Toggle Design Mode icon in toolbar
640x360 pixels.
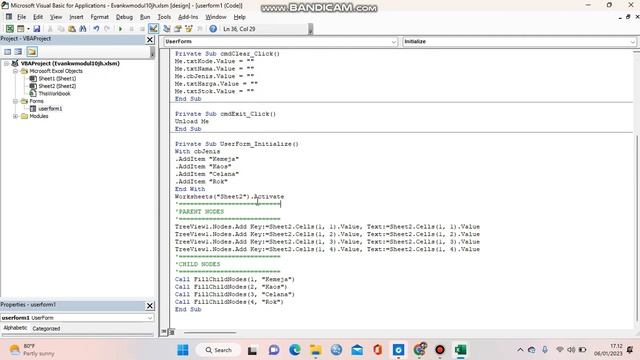(x=153, y=29)
